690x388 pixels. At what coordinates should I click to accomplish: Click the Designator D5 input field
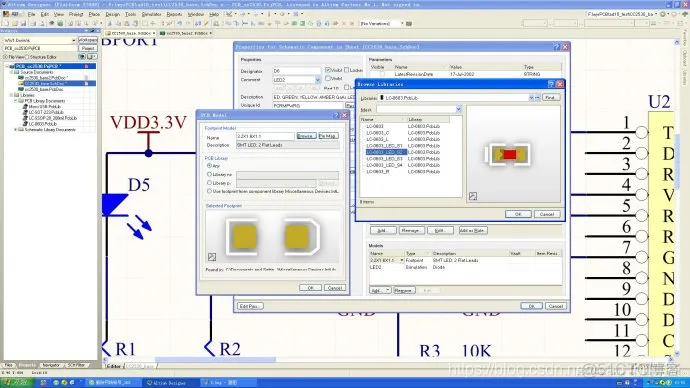coord(297,71)
